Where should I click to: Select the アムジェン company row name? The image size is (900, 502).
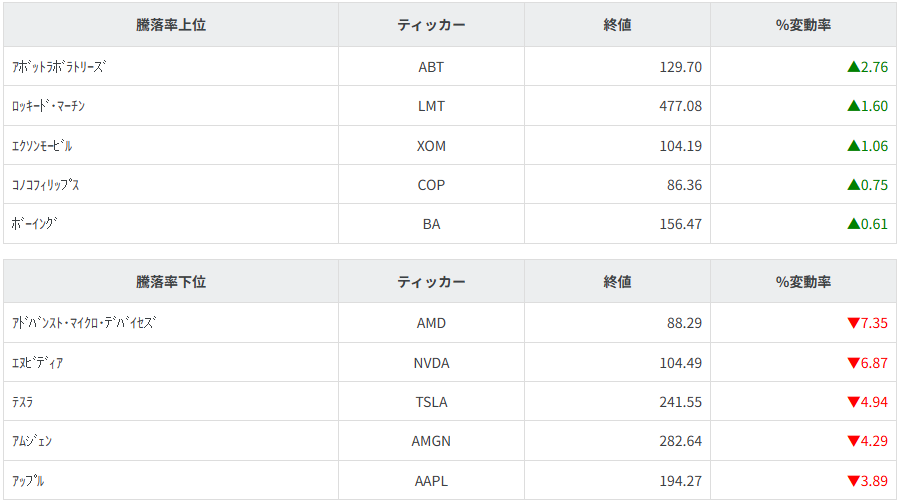[32, 442]
